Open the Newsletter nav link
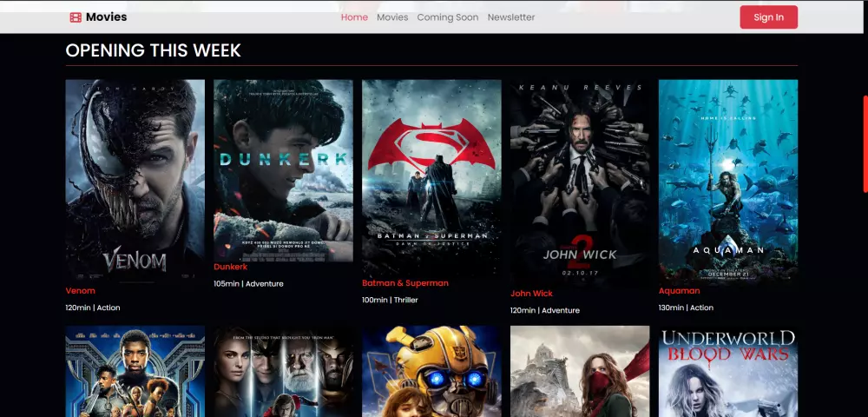 click(x=511, y=17)
